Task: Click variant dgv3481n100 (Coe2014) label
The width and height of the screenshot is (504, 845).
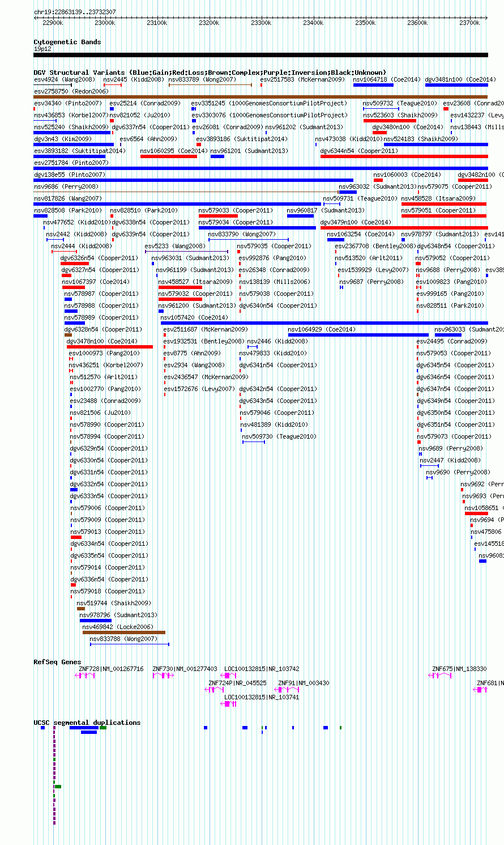Action: click(x=460, y=79)
